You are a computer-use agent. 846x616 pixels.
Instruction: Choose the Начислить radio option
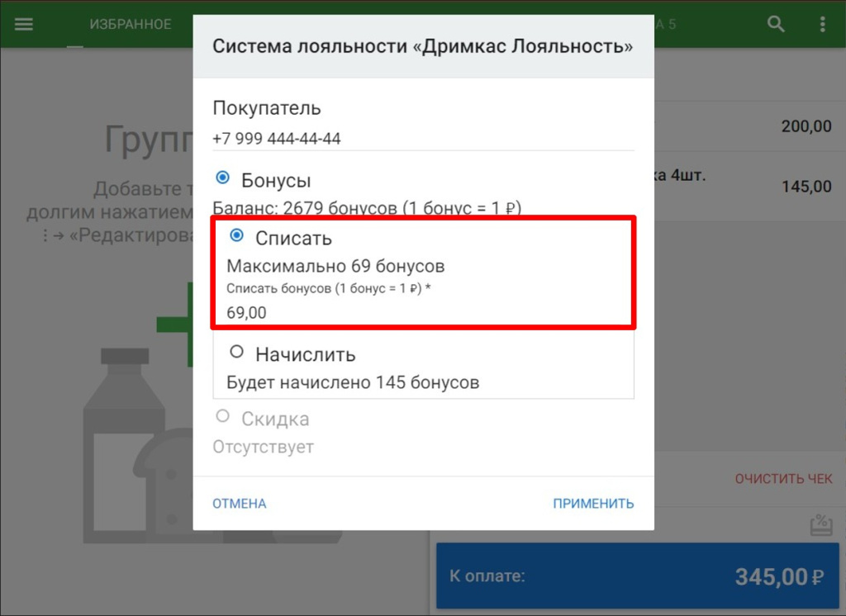236,353
